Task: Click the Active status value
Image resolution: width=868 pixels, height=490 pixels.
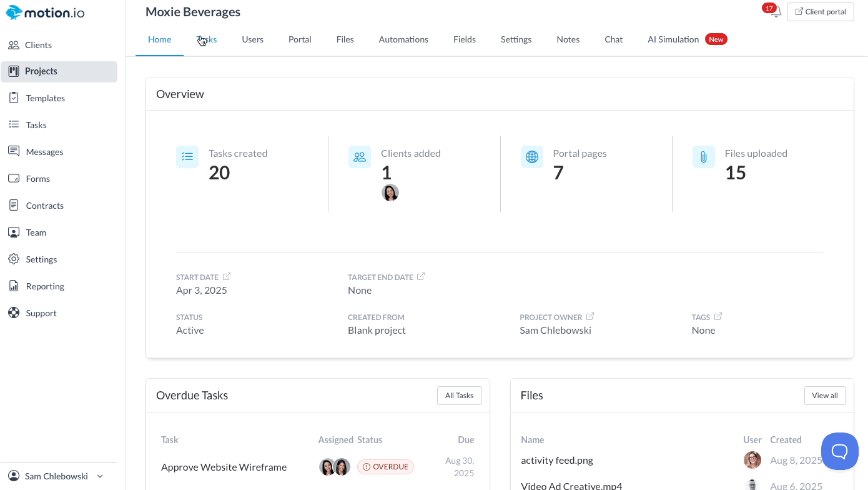Action: coord(190,331)
